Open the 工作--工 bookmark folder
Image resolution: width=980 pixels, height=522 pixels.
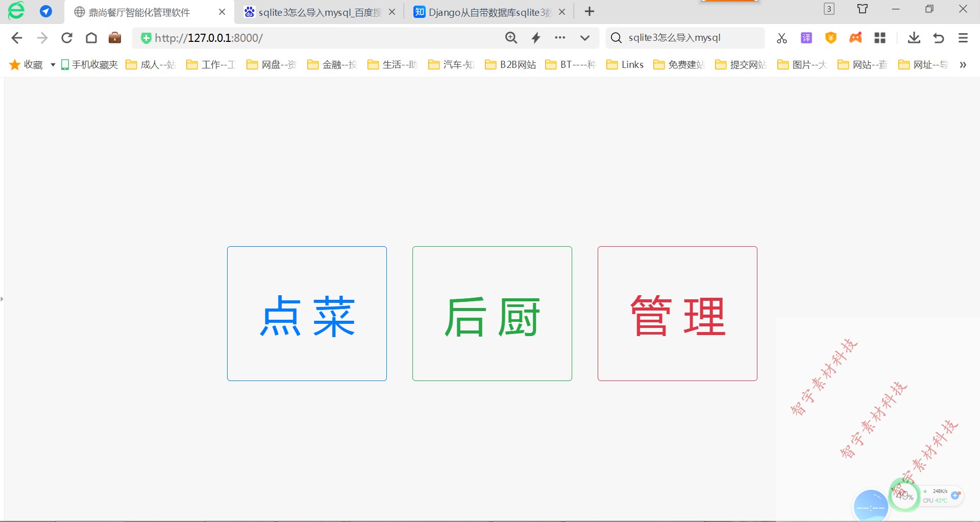coord(211,64)
